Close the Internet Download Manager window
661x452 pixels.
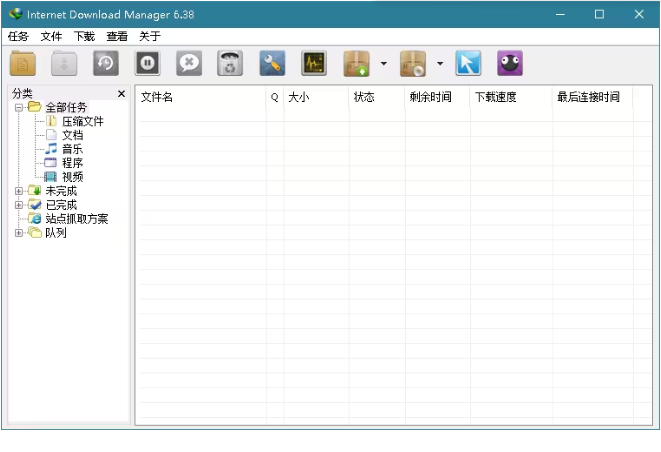tap(639, 14)
